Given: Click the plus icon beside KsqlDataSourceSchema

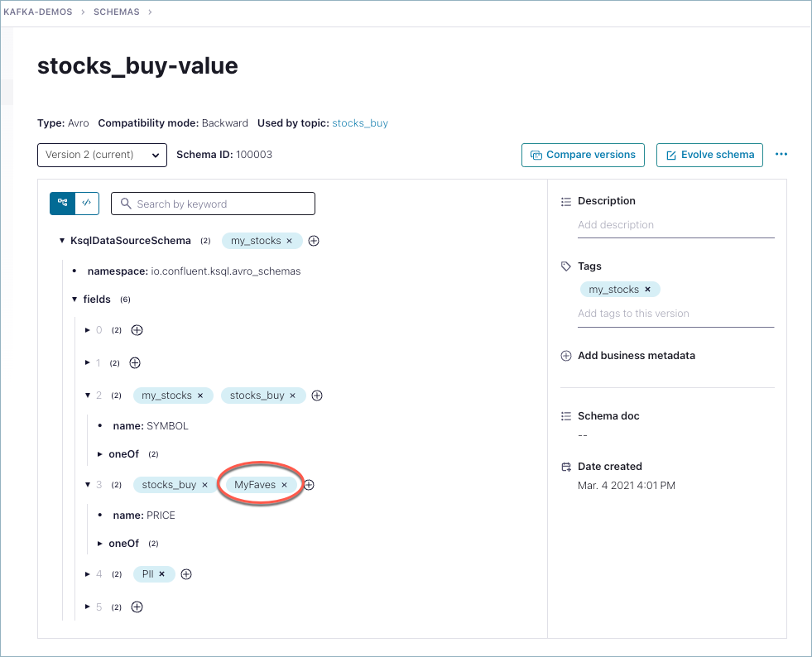Looking at the screenshot, I should (313, 240).
